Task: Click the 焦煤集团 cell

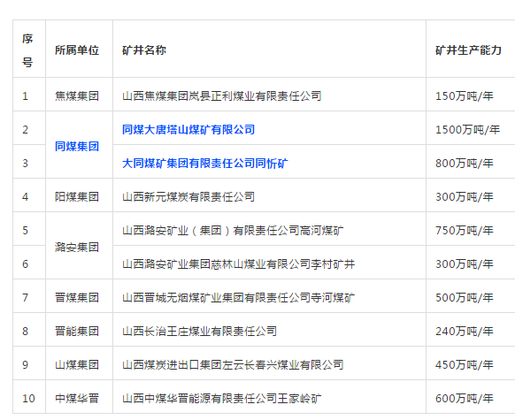Action: [x=79, y=95]
